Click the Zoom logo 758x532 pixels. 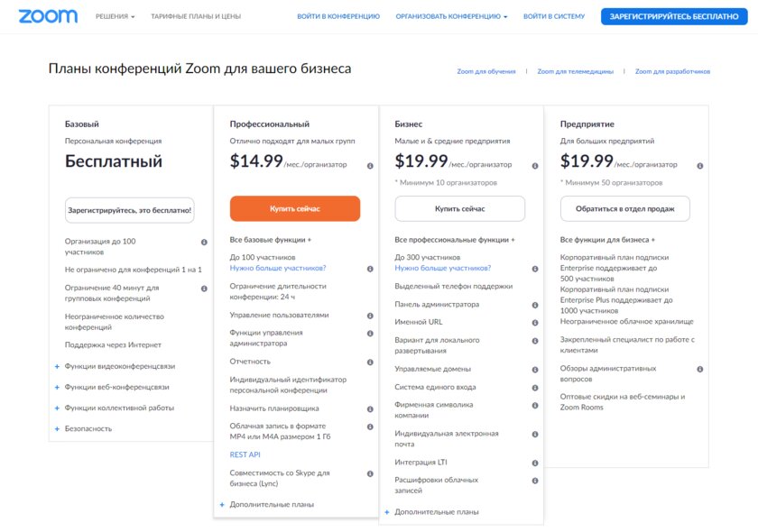point(48,16)
